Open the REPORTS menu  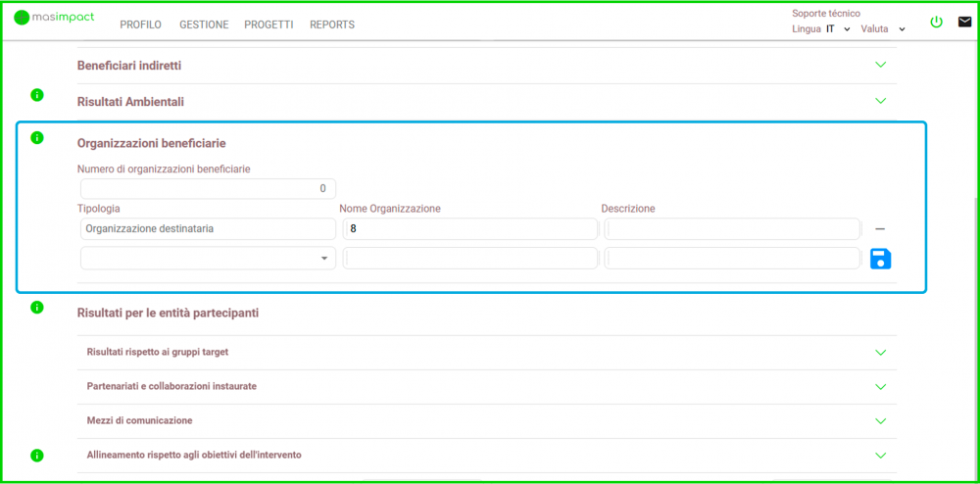pyautogui.click(x=332, y=24)
